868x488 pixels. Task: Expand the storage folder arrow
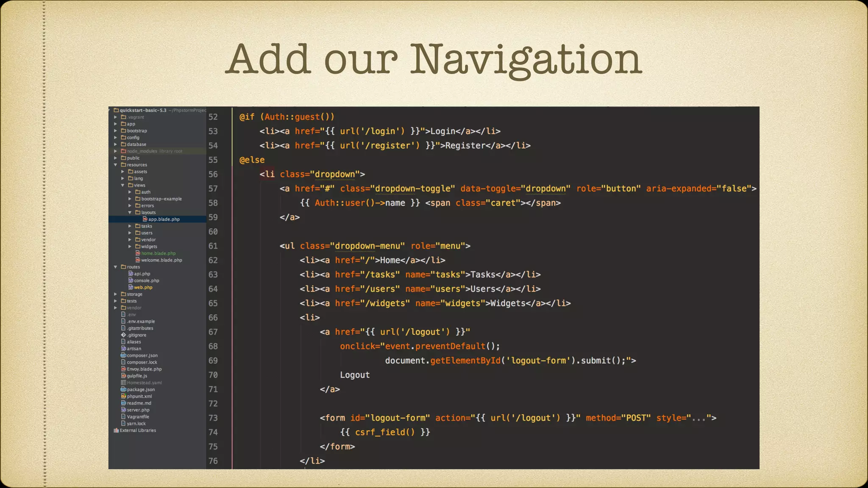(x=115, y=294)
